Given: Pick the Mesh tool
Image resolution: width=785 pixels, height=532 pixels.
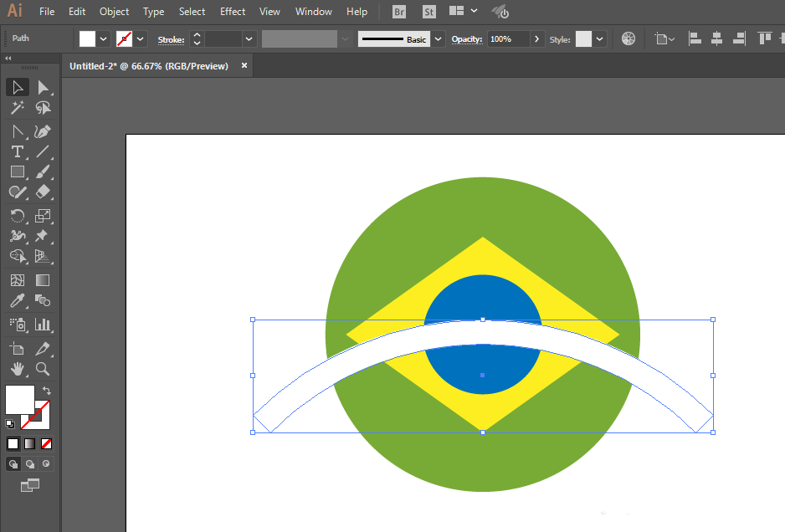Looking at the screenshot, I should click(18, 280).
